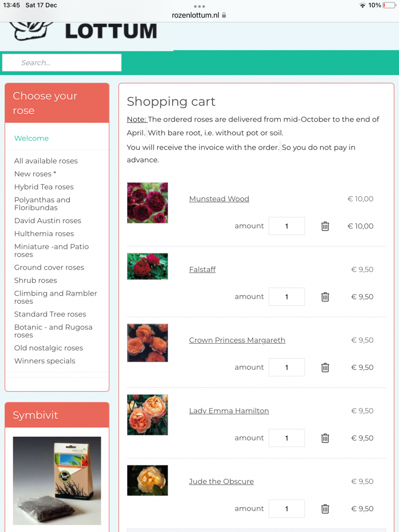Open the Crown Princess Margareth rose thumbnail
Screen dimensions: 399x532
point(148,343)
